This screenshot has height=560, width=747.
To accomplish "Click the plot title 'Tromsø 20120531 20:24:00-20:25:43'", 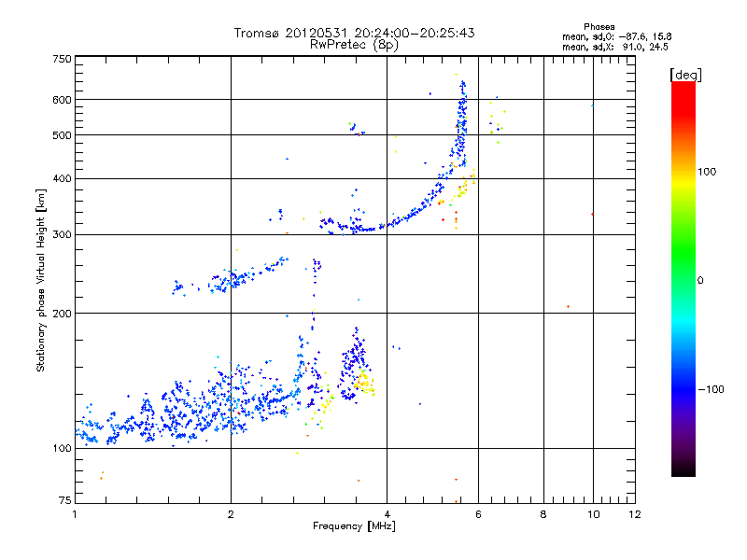I will point(354,33).
